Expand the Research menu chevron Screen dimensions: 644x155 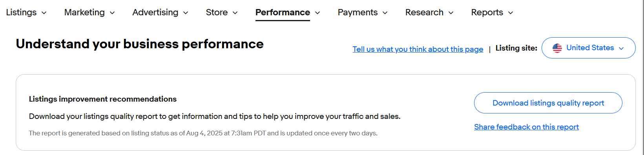coord(451,13)
